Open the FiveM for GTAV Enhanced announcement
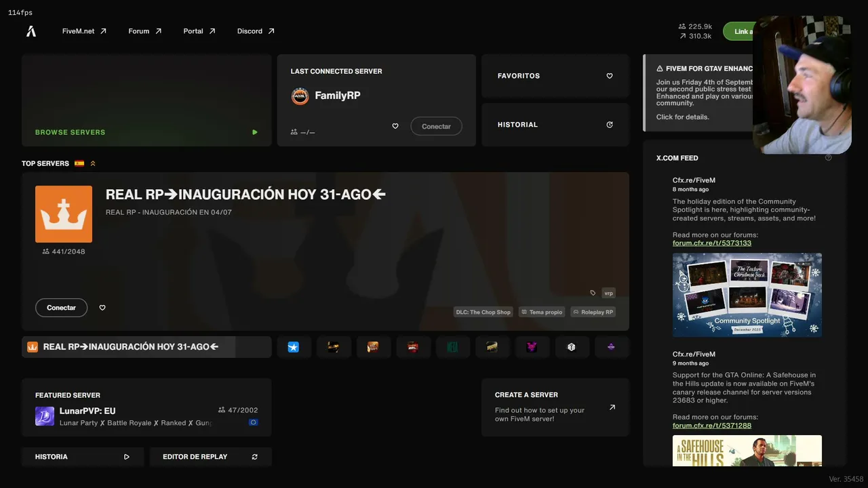This screenshot has width=868, height=488. tap(698, 93)
